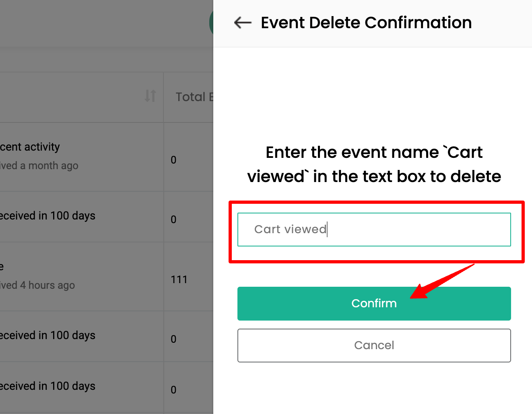Click the instruction text mentioning Cart viewed

[374, 164]
